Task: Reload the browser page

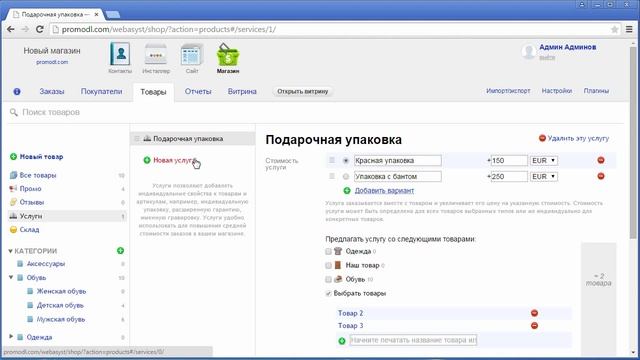Action: click(x=40, y=29)
